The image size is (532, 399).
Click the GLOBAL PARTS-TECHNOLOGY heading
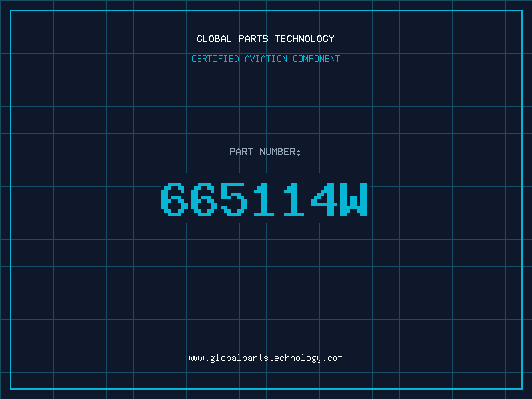click(x=265, y=39)
